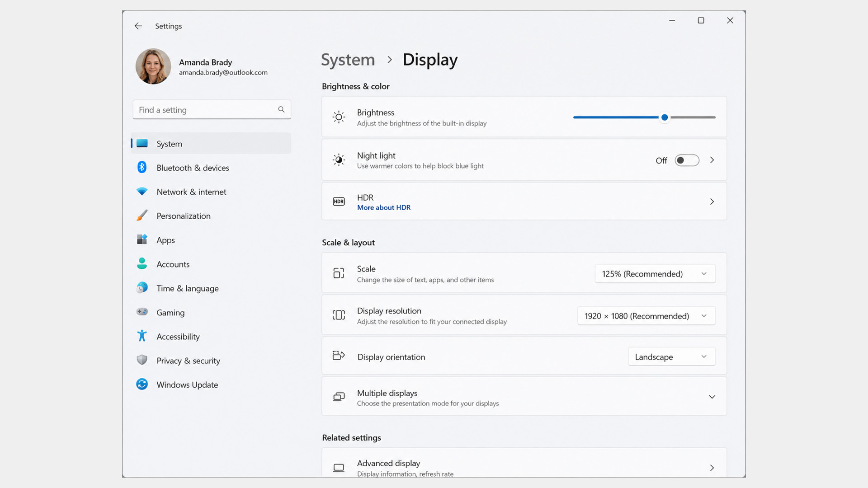Expand the Multiple displays section
The height and width of the screenshot is (488, 868).
point(524,397)
